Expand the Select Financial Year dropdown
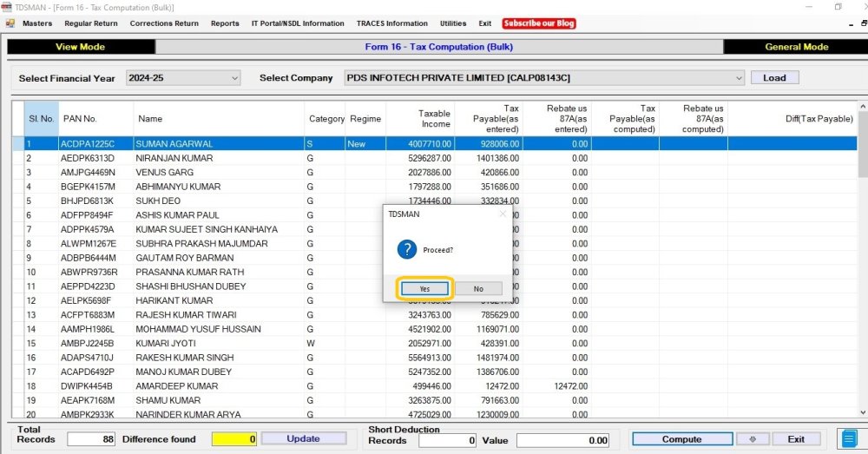This screenshot has height=454, width=868. pyautogui.click(x=234, y=78)
